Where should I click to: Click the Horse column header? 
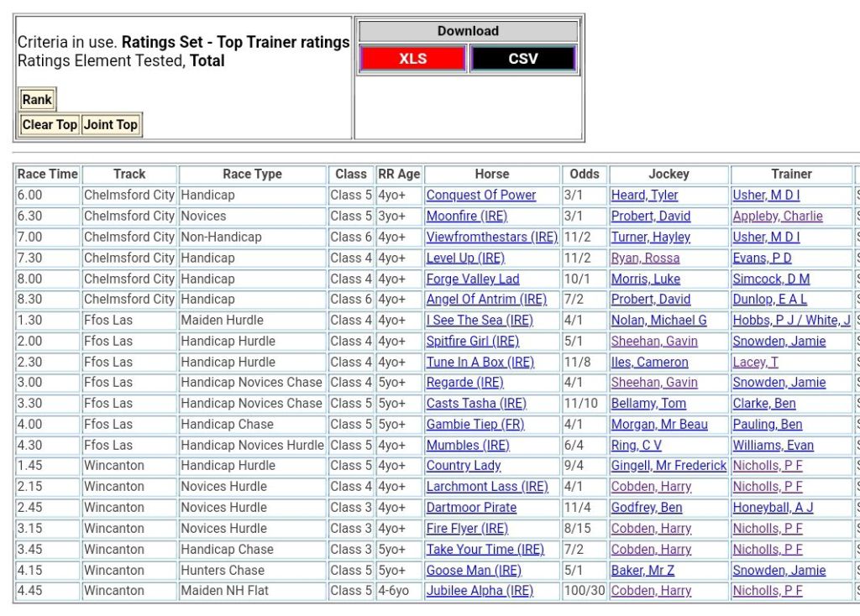[x=491, y=175]
